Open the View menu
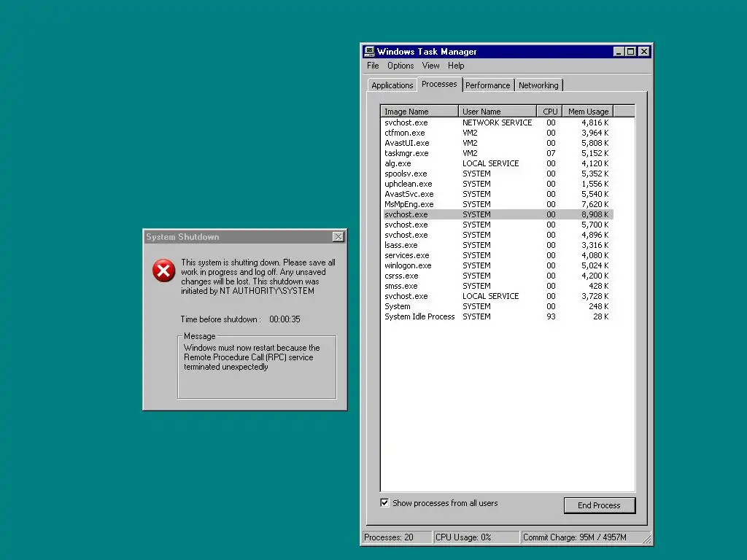747x560 pixels. point(430,66)
